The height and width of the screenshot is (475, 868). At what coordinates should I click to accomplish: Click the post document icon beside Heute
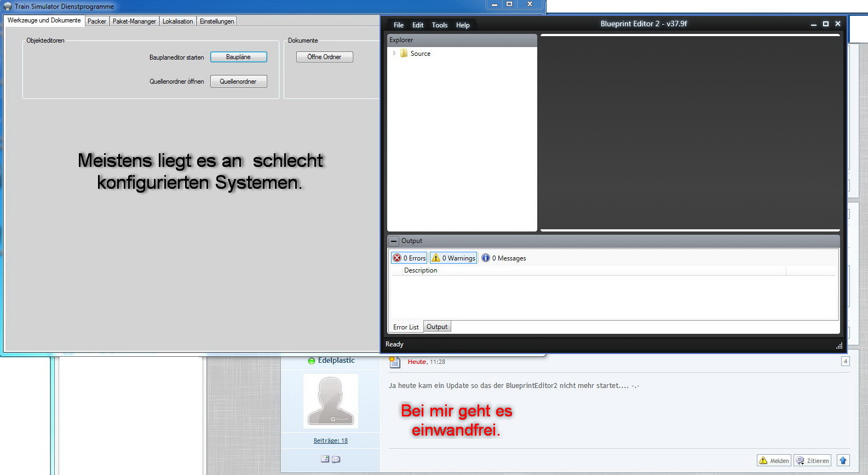394,362
